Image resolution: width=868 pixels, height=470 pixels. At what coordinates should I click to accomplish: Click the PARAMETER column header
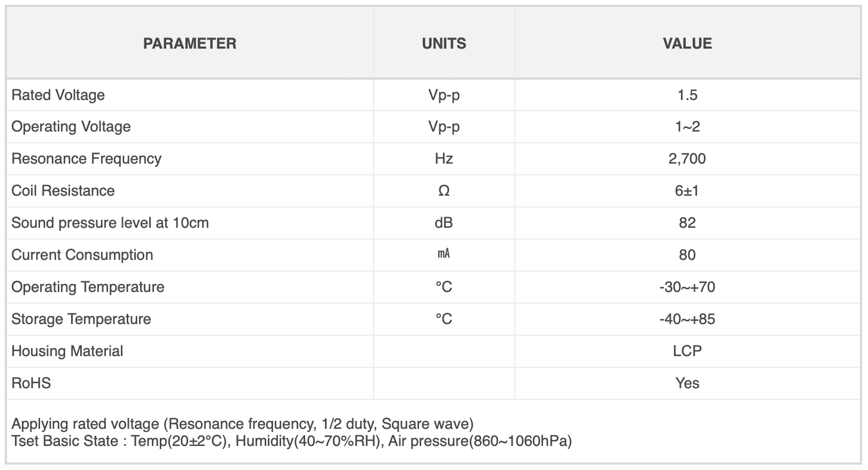click(x=190, y=43)
